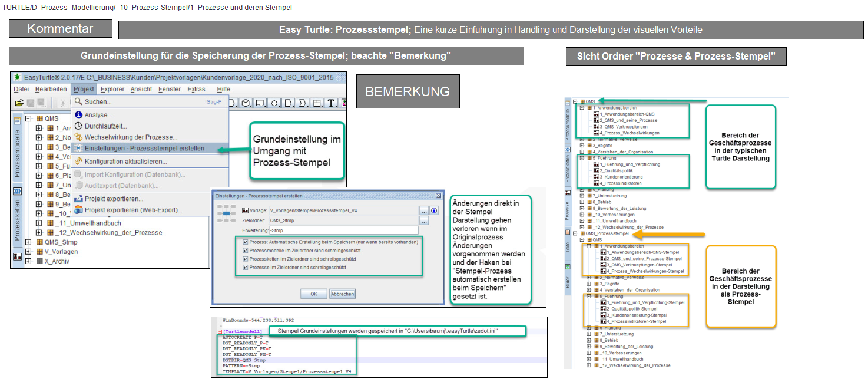Select 3_Kundenorientierung tree item
868x382 pixels.
tap(621, 177)
